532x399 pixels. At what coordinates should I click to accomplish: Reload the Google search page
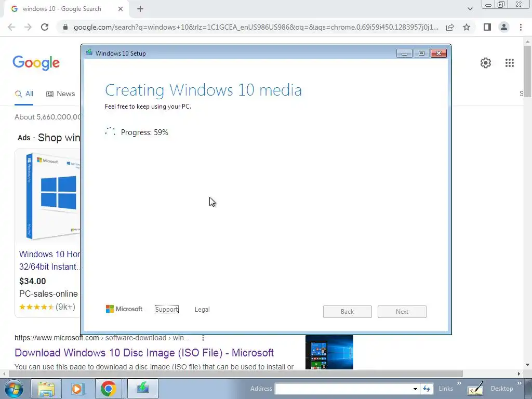coord(45,27)
